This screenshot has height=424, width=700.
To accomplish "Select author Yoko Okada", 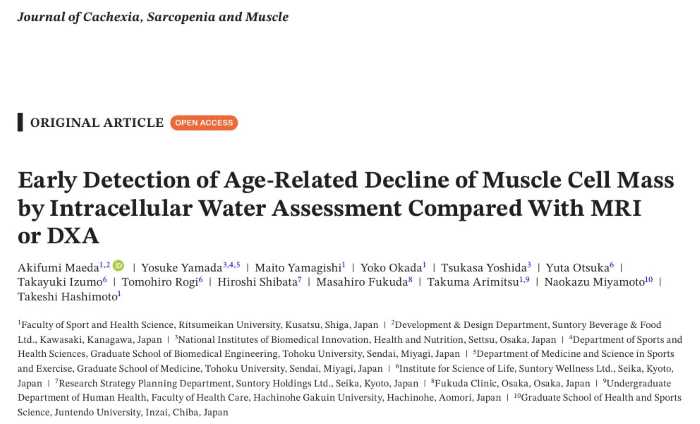I will [x=392, y=268].
